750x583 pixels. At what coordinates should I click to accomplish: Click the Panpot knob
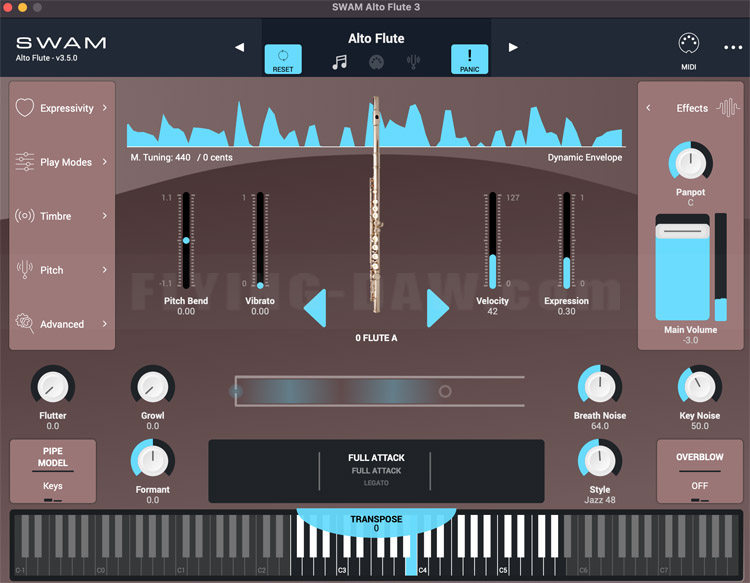pyautogui.click(x=690, y=163)
